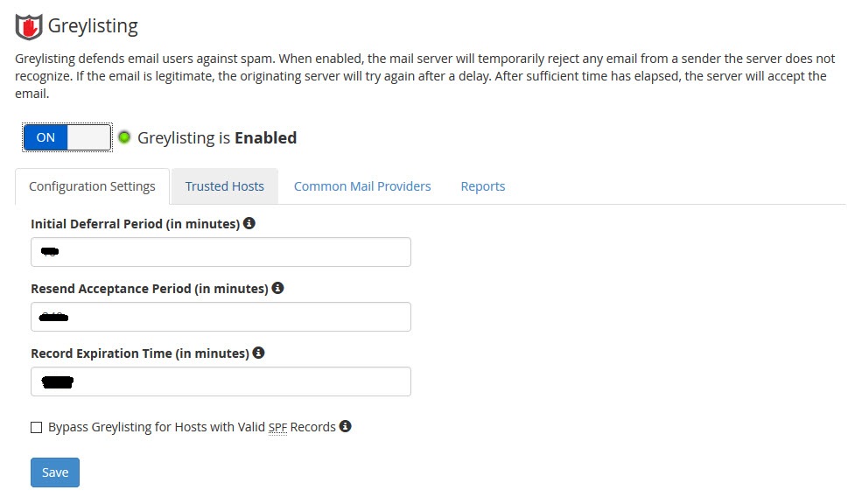Click the underlined SPF abbreviation
This screenshot has width=855, height=504.
point(277,428)
